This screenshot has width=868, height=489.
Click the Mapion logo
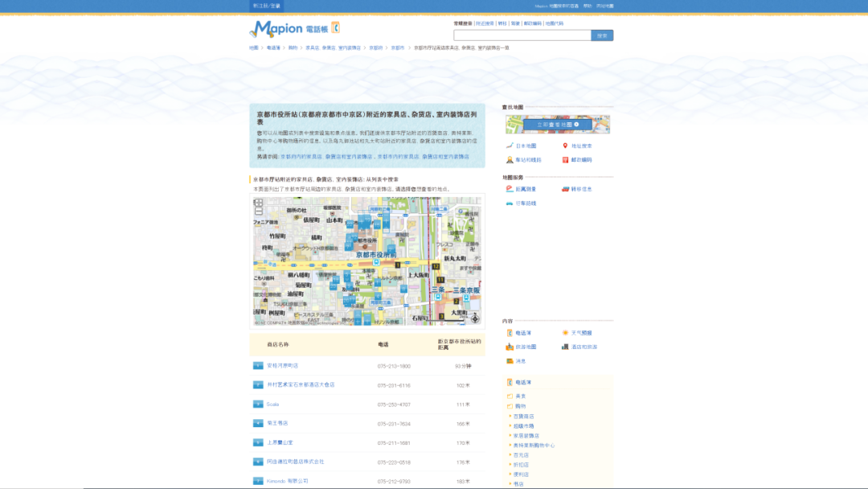(276, 29)
